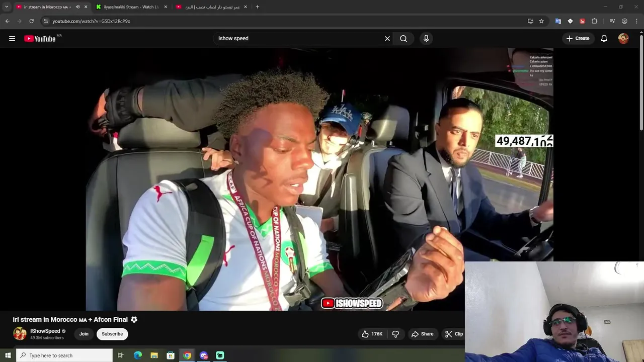
Task: Open the Windows Start menu
Action: (8, 355)
